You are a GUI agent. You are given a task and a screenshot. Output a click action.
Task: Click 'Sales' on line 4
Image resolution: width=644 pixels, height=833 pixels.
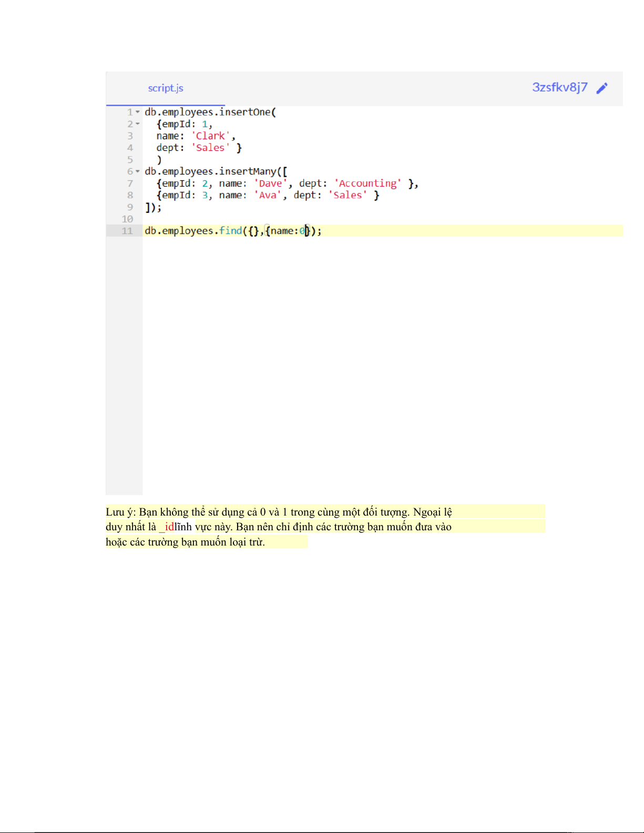tap(210, 148)
